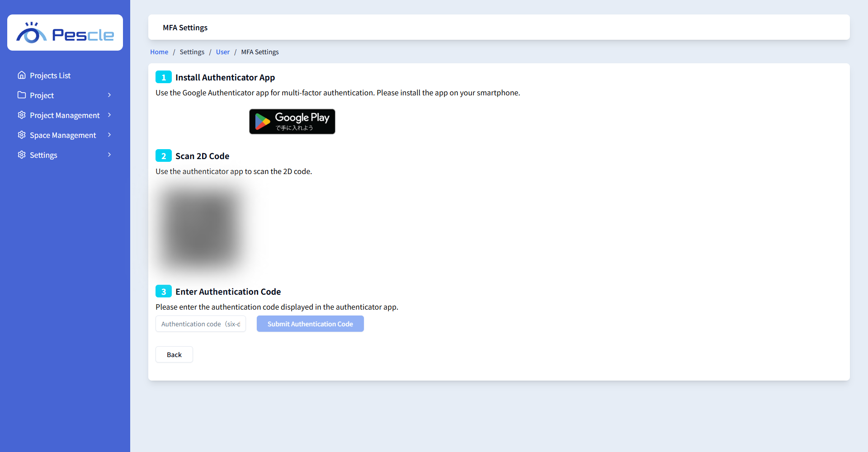Viewport: 868px width, 452px height.
Task: Click 'Use the Google Authenticator app' description
Action: tap(338, 93)
